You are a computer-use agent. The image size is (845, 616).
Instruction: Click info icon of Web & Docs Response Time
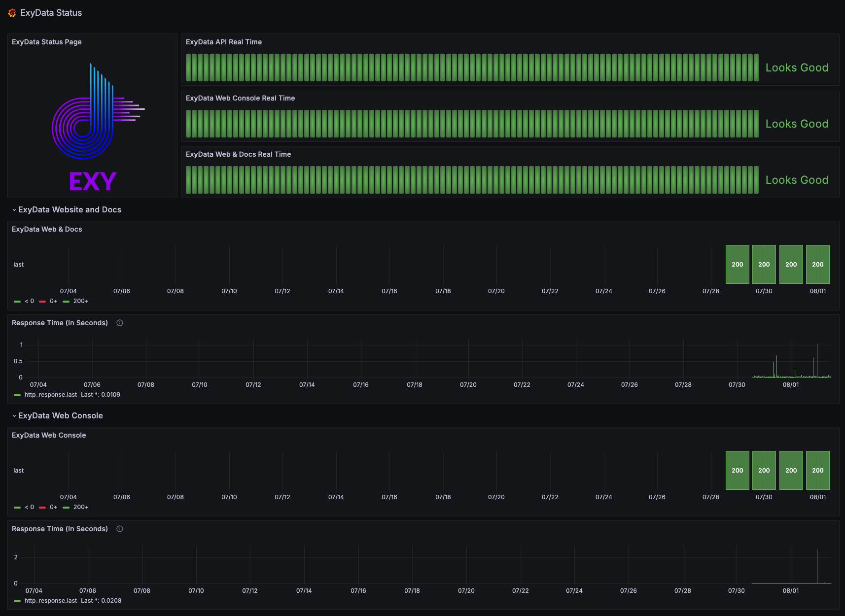(120, 323)
